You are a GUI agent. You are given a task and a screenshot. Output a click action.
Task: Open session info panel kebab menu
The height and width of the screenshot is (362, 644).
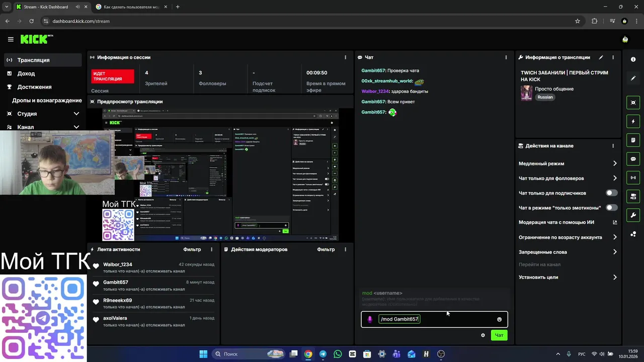(x=345, y=57)
